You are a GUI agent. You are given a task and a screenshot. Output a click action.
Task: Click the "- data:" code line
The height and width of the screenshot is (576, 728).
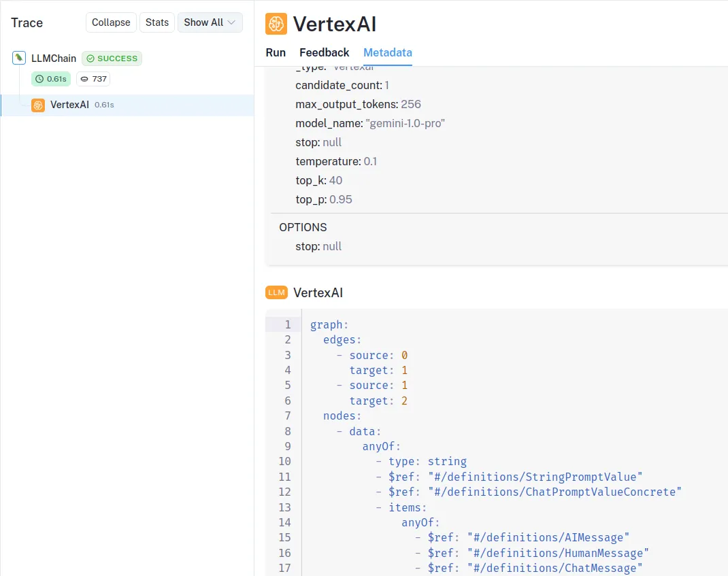(x=359, y=431)
